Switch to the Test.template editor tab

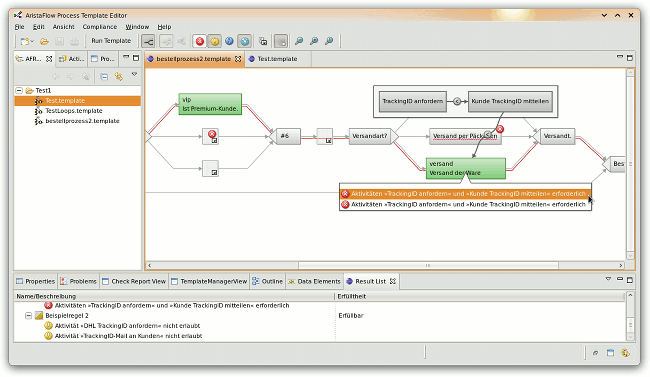[x=277, y=59]
